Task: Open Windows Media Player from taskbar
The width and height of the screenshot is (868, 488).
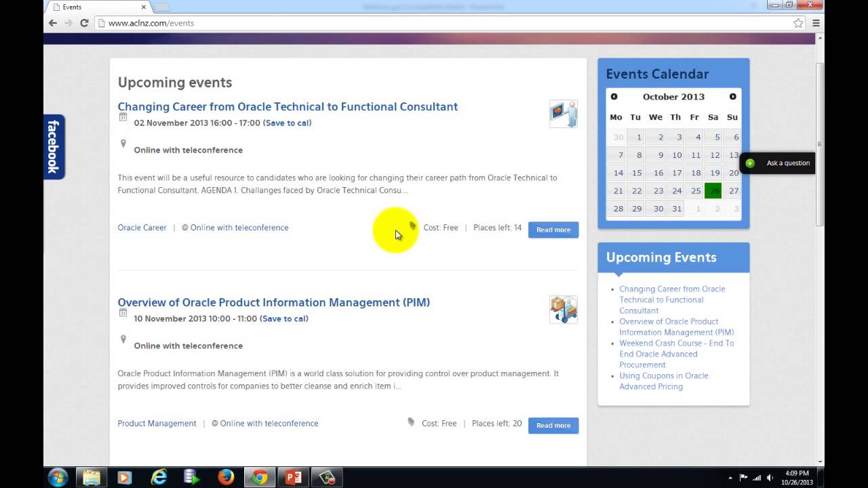Action: pyautogui.click(x=124, y=478)
